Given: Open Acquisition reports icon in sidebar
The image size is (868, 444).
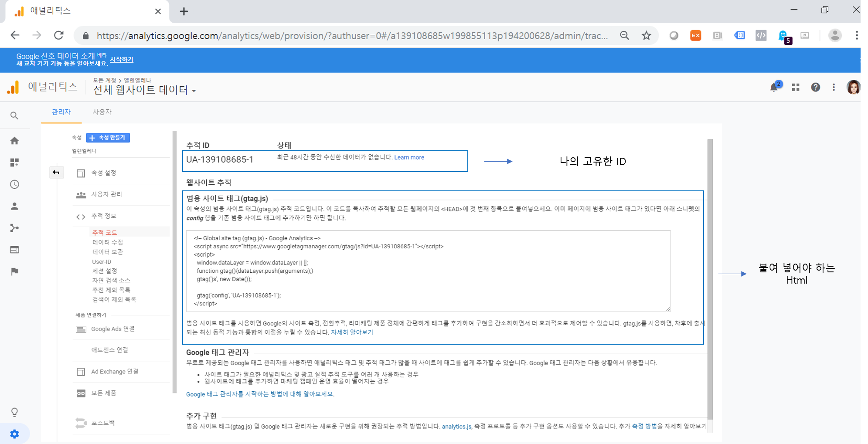Looking at the screenshot, I should [x=14, y=228].
